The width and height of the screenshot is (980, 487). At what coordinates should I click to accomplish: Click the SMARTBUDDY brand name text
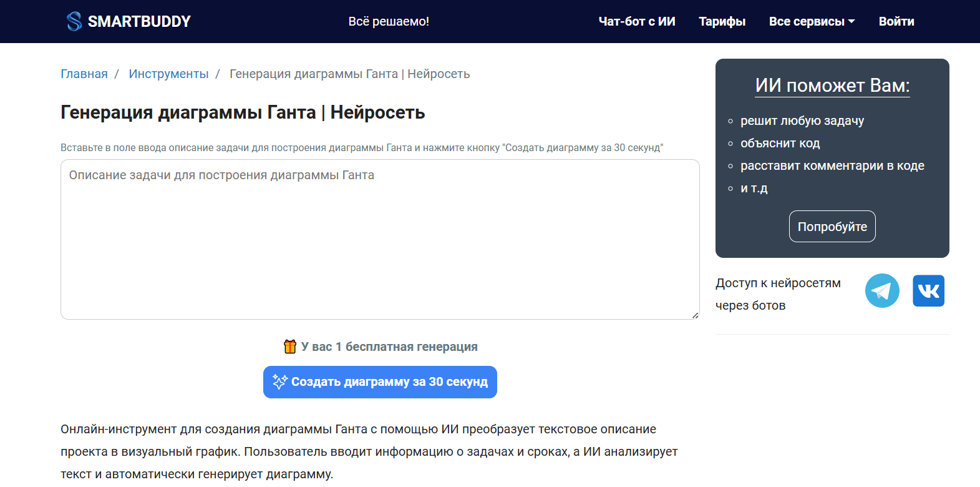tap(139, 21)
